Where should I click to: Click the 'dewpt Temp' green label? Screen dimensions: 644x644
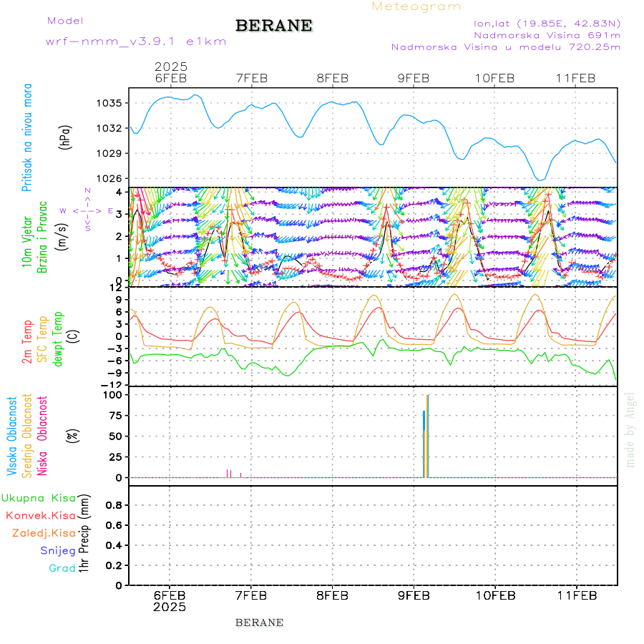coord(58,339)
